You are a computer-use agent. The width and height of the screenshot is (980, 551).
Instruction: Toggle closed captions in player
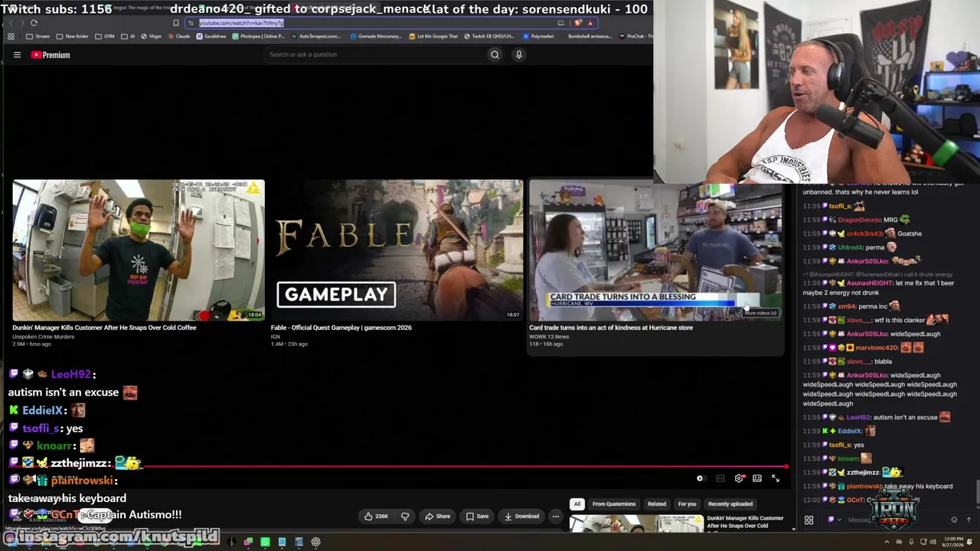[720, 478]
